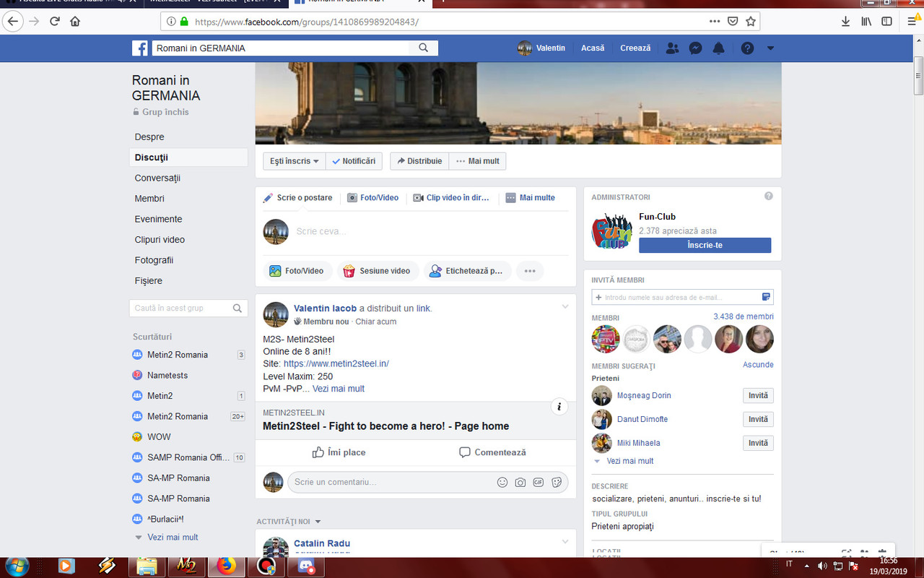Click browser Back button
924x578 pixels.
(12, 21)
